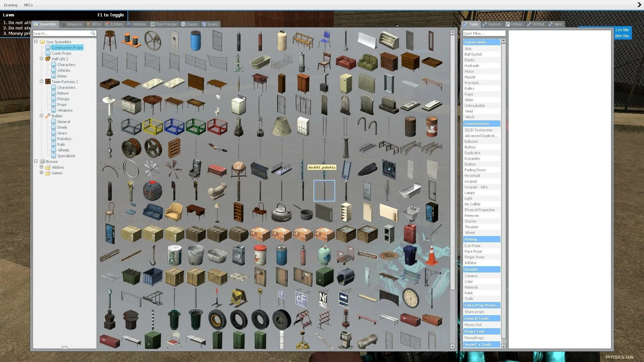This screenshot has width=644, height=362.
Task: Open the Entities tab
Action: point(114,24)
